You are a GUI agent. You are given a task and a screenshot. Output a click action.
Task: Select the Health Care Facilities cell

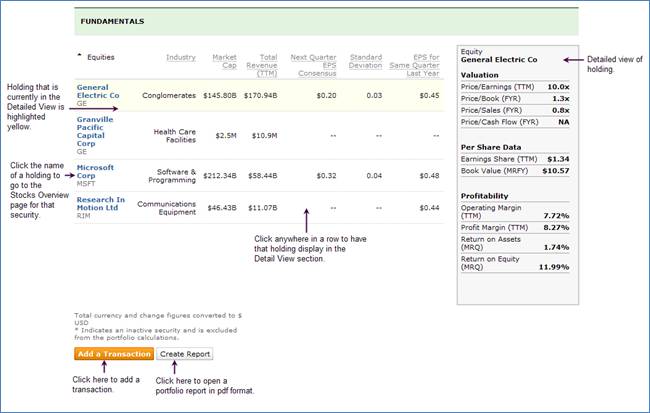pos(175,136)
